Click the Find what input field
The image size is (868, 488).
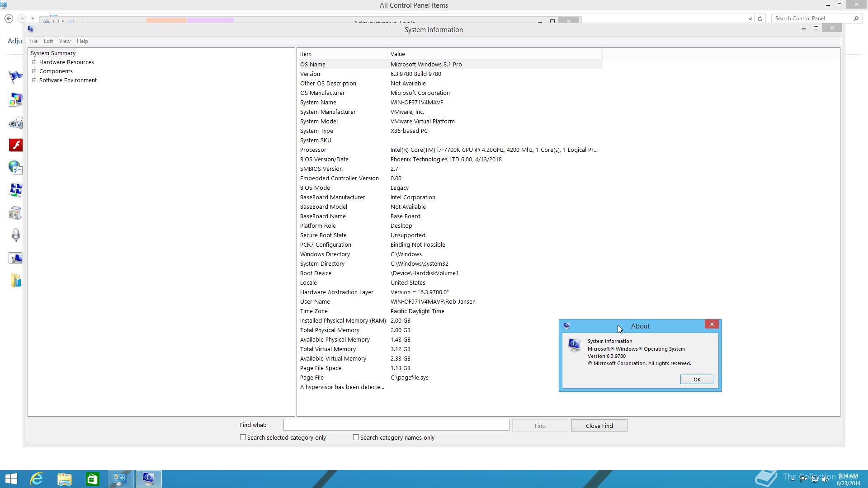pyautogui.click(x=396, y=425)
